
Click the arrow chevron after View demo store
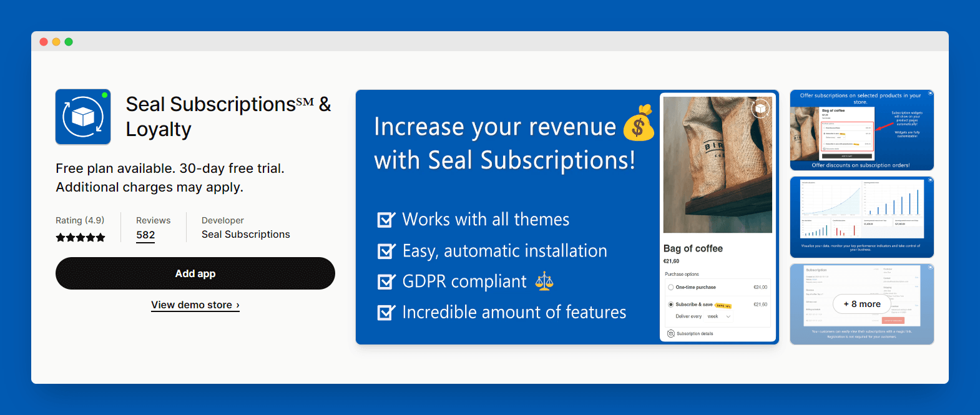click(x=238, y=305)
